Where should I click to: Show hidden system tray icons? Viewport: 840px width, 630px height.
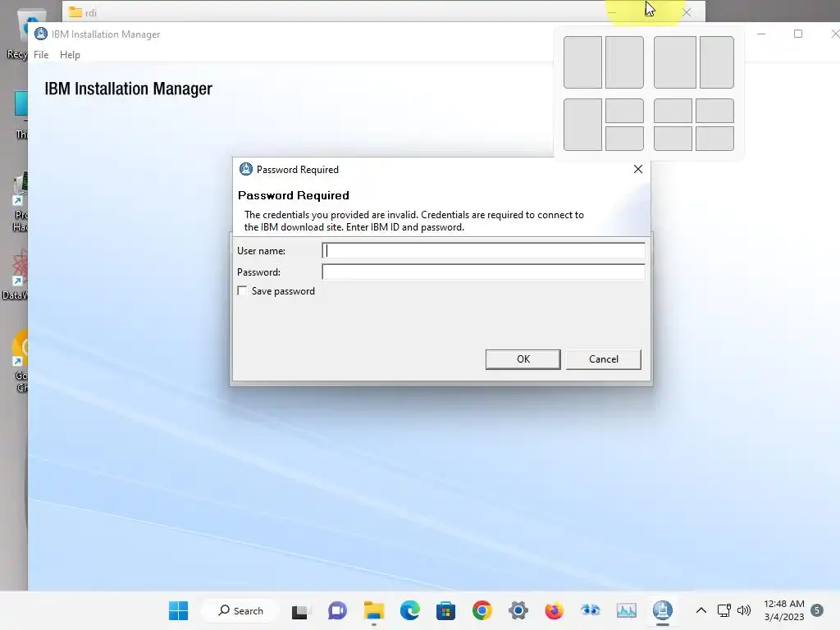pos(701,610)
